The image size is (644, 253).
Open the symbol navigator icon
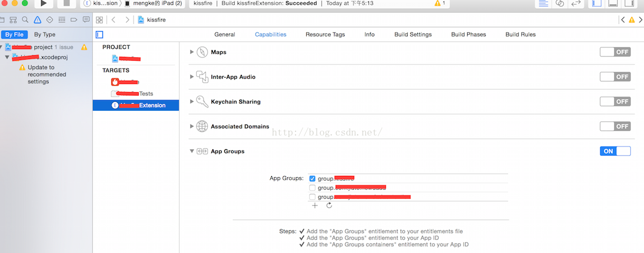(x=13, y=20)
